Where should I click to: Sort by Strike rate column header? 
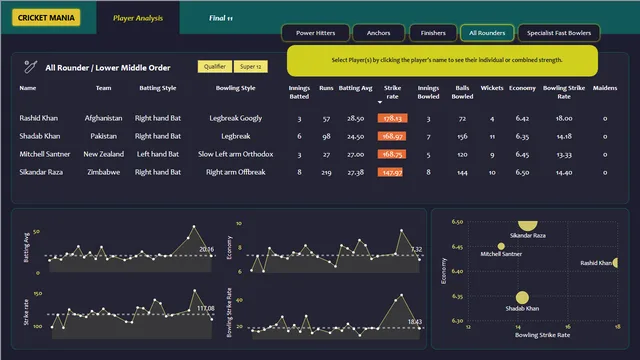[x=392, y=92]
